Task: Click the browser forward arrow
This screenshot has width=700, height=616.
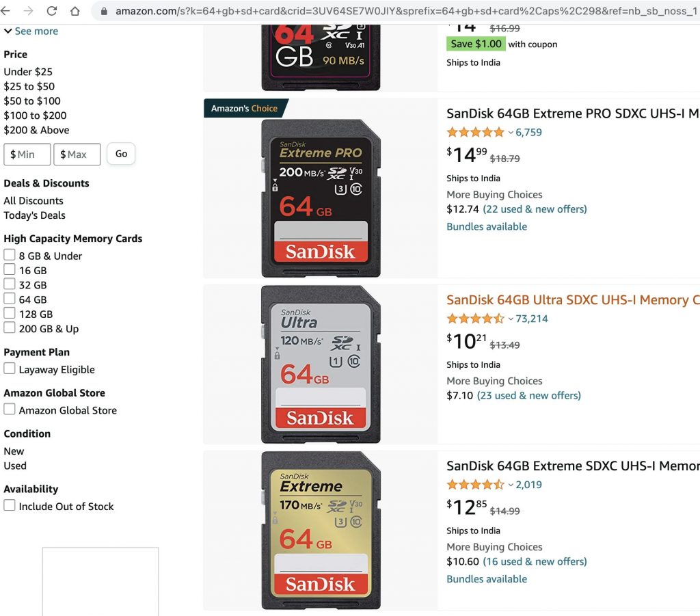Action: (28, 11)
